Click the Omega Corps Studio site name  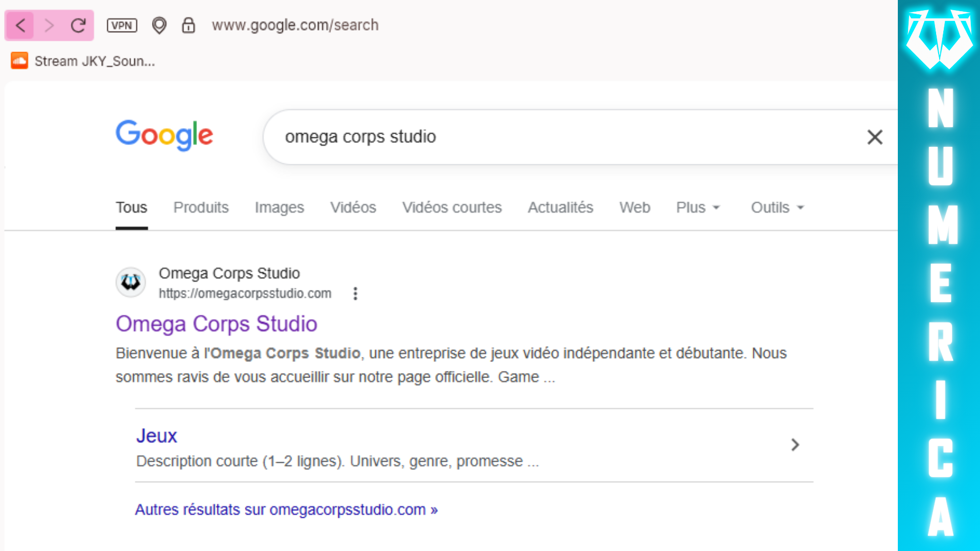[229, 273]
